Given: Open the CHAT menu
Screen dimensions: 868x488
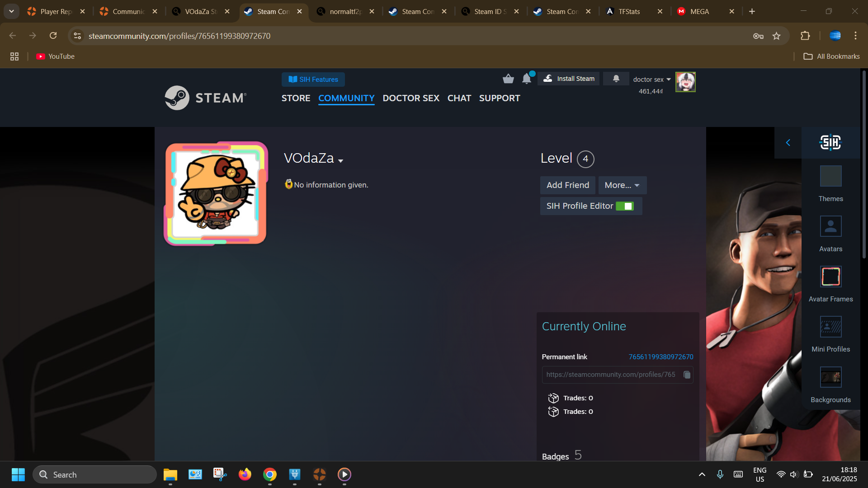Looking at the screenshot, I should click(459, 98).
